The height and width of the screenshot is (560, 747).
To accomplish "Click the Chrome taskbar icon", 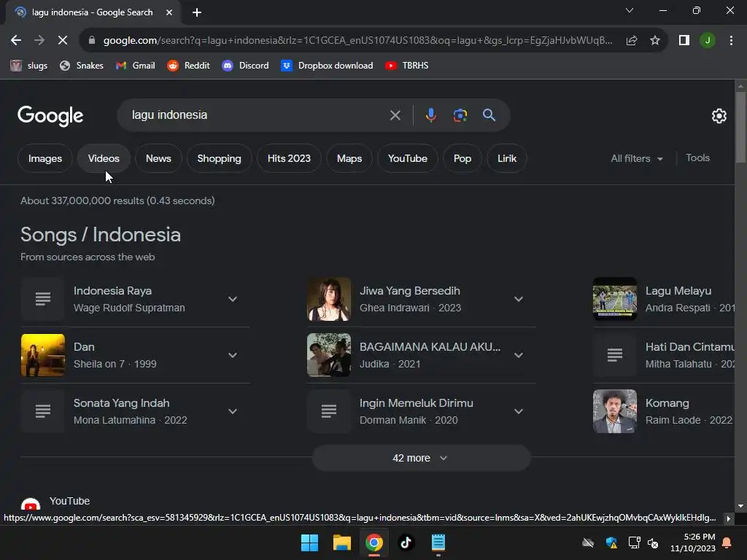I will pos(374,542).
